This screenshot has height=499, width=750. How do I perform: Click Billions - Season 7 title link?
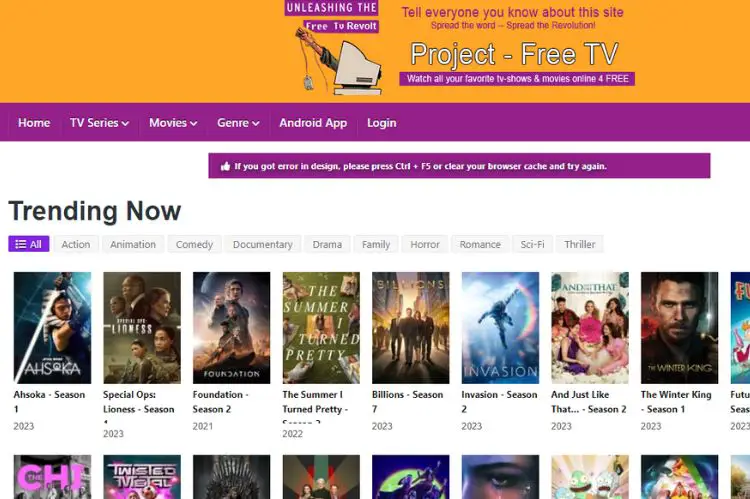[408, 401]
